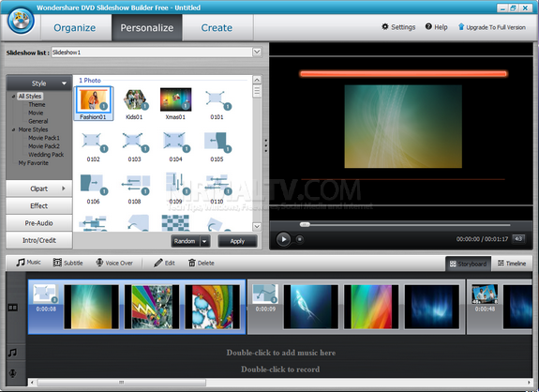Screen dimensions: 539x392
Task: Click the Music toolbar button
Action: point(28,263)
